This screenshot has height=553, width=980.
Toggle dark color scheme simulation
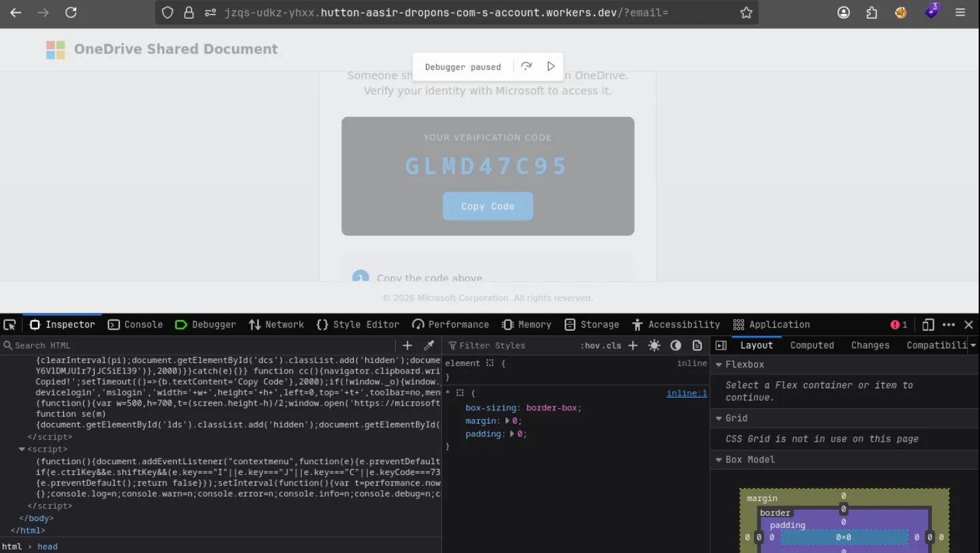pyautogui.click(x=675, y=345)
